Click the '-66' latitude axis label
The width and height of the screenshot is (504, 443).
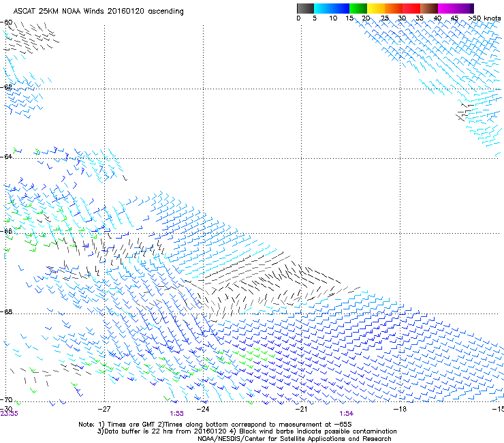pos(6,231)
